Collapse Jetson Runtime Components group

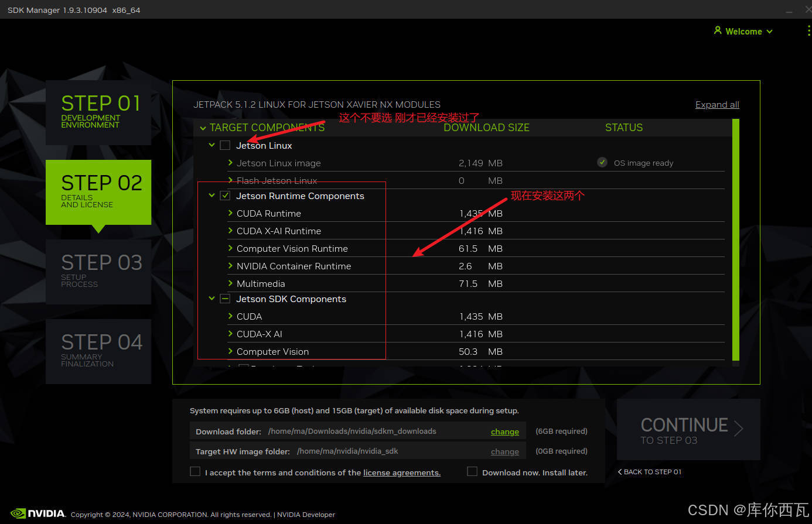pyautogui.click(x=212, y=195)
